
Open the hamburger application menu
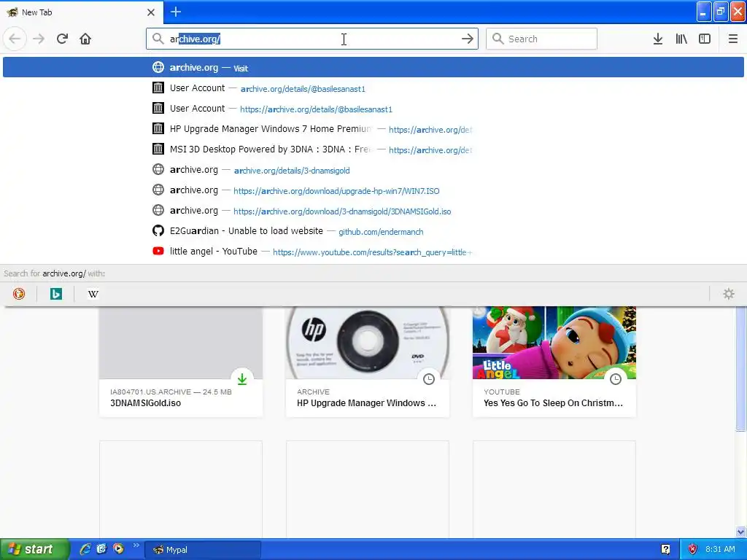[x=732, y=39]
